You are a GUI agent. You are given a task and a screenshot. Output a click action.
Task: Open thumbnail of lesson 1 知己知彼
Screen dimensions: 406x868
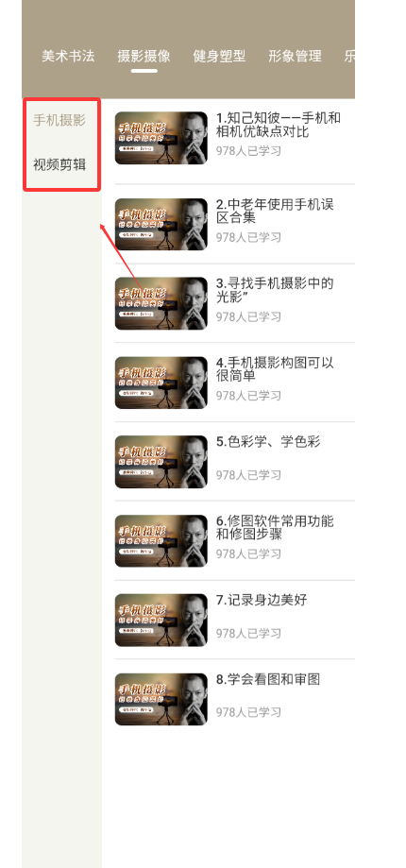pyautogui.click(x=161, y=139)
